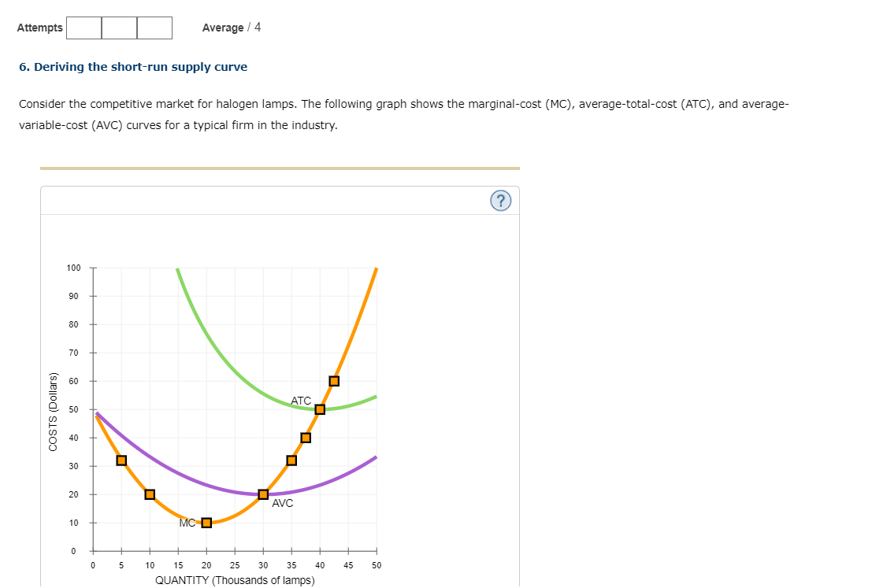
Task: Select the point where MC crosses AVC at $20
Action: coord(262,494)
